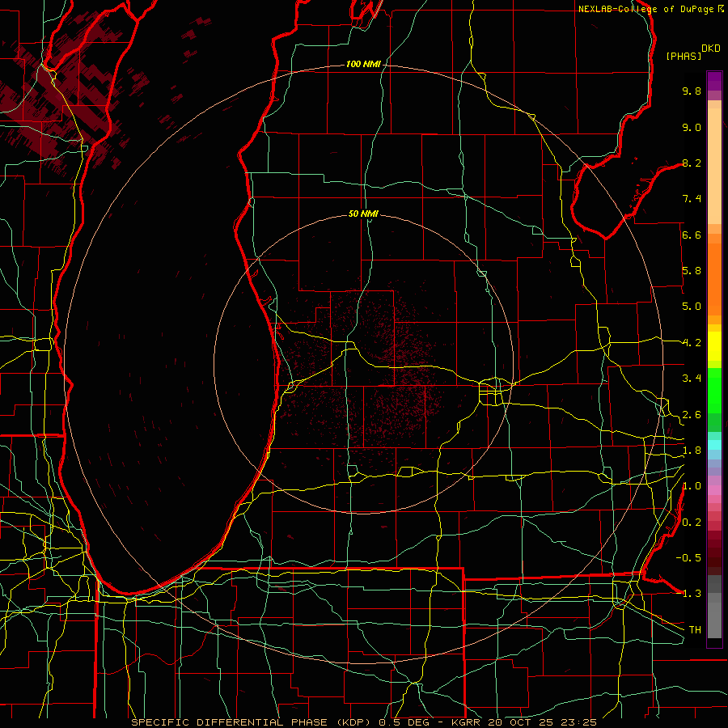Click the 7.4 value on the color scale
The width and height of the screenshot is (728, 728).
pos(692,199)
